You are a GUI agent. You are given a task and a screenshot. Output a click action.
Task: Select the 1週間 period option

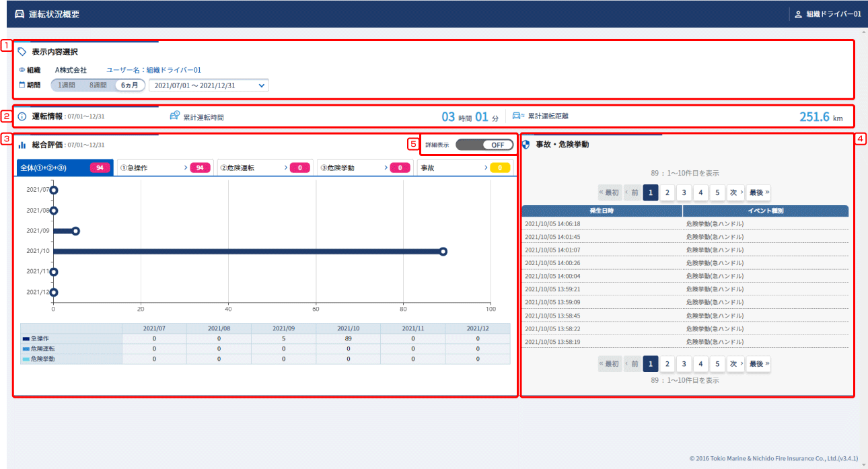click(66, 85)
